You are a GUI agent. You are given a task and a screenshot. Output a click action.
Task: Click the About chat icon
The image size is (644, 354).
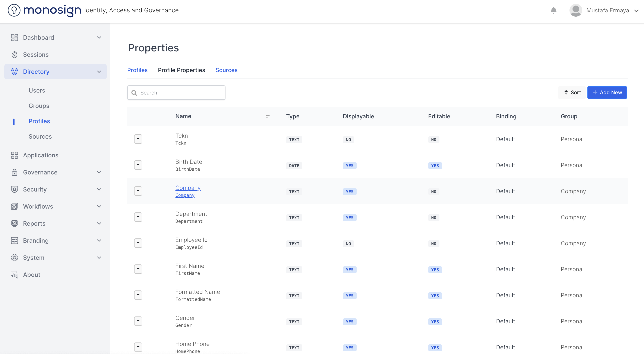click(15, 275)
